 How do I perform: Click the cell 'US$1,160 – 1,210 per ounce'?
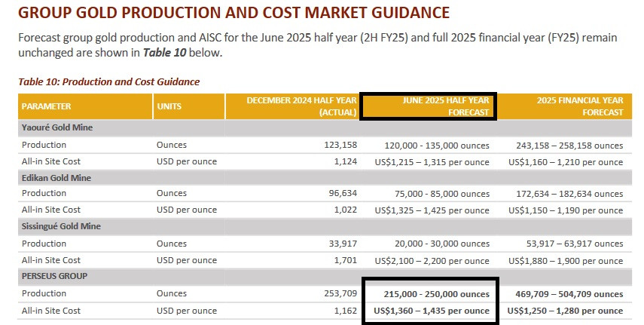pos(566,163)
